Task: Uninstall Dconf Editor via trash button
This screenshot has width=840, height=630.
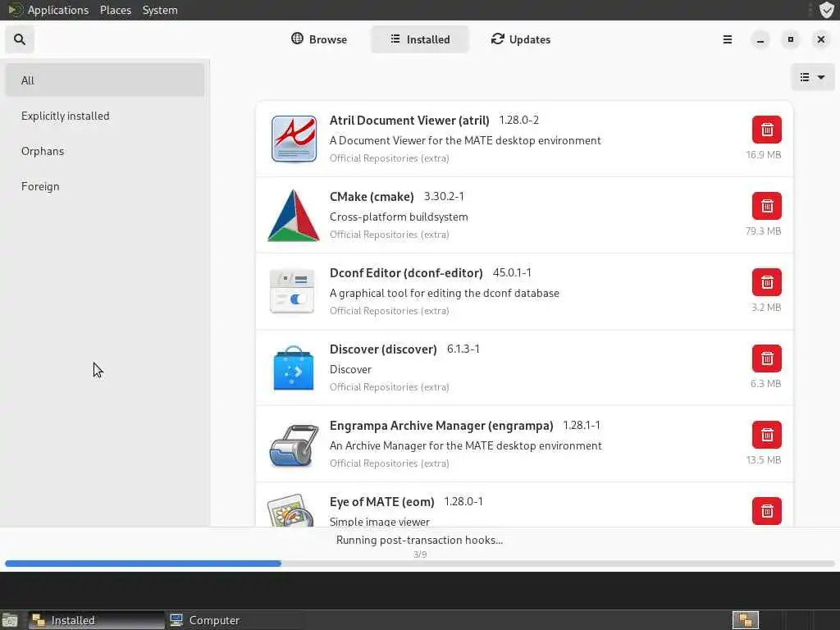Action: click(x=767, y=282)
